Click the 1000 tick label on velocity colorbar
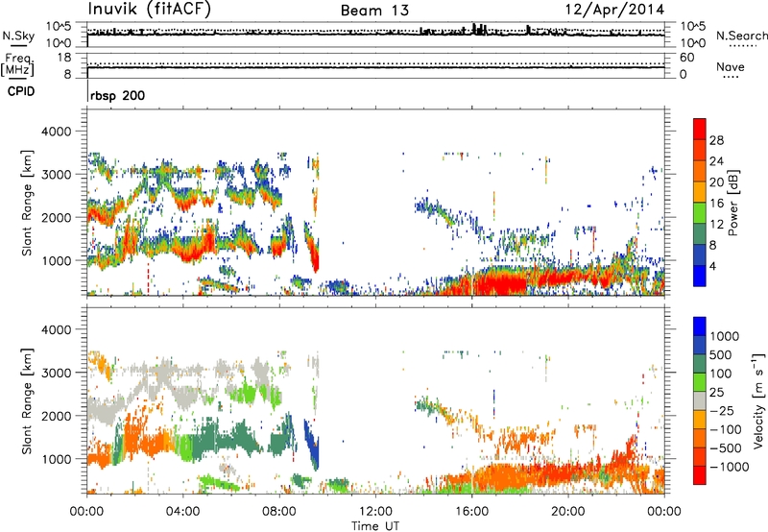This screenshot has width=768, height=532. 724,336
